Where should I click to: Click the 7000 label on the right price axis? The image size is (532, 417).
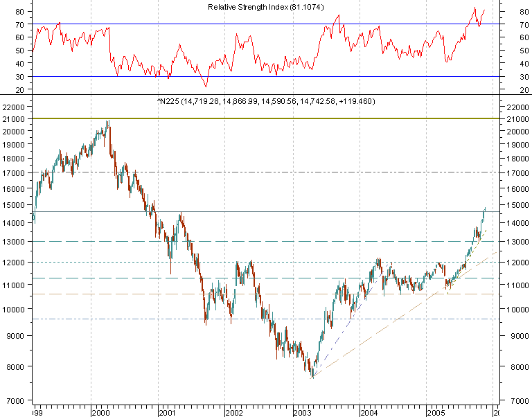click(x=520, y=401)
